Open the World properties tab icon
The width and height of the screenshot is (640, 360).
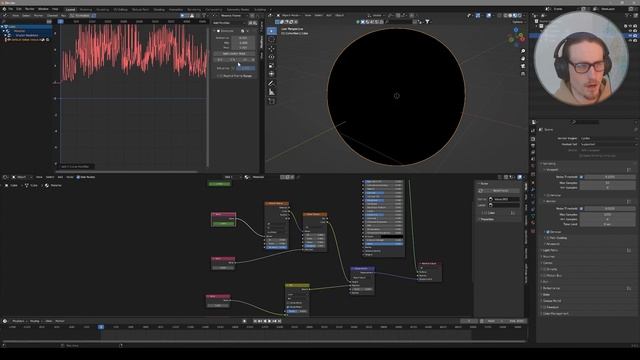(x=533, y=167)
